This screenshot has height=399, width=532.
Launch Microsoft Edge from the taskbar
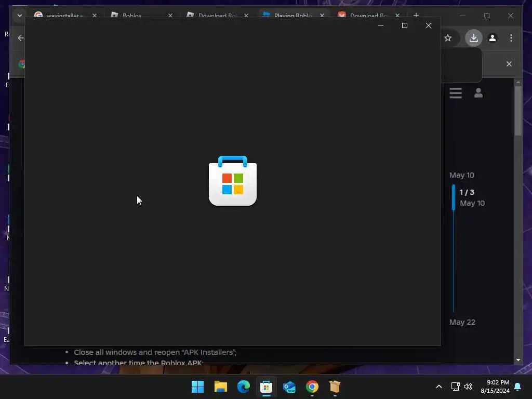click(243, 387)
